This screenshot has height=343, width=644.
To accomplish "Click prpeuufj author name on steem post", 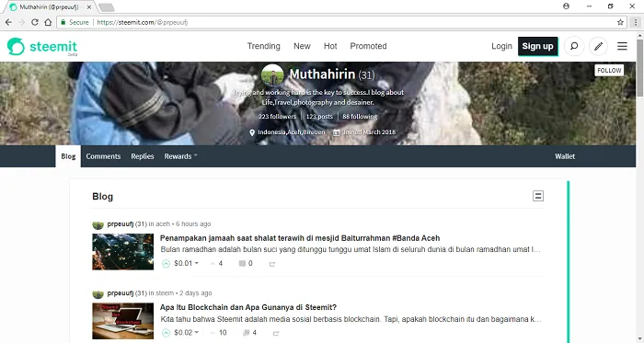I will (x=121, y=293).
